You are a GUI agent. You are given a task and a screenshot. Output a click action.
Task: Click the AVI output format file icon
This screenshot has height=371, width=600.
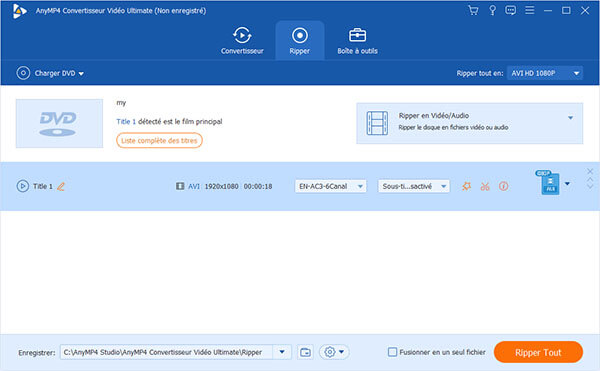point(550,183)
